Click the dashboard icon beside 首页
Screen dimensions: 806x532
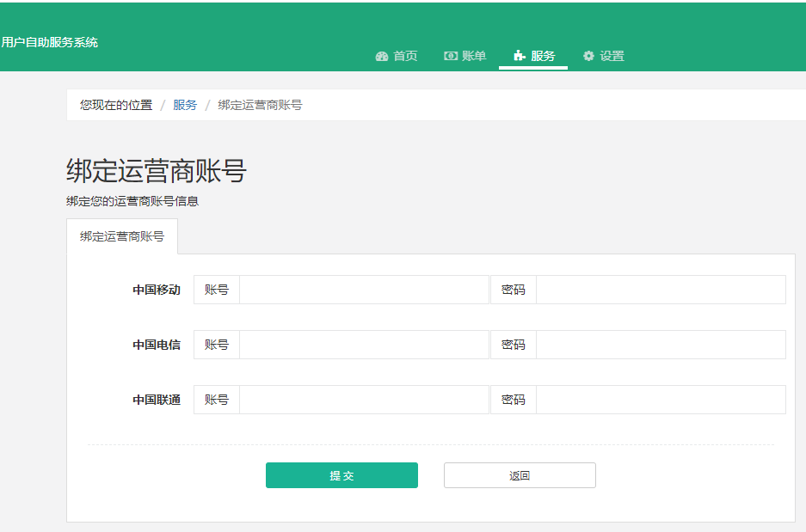pyautogui.click(x=381, y=57)
